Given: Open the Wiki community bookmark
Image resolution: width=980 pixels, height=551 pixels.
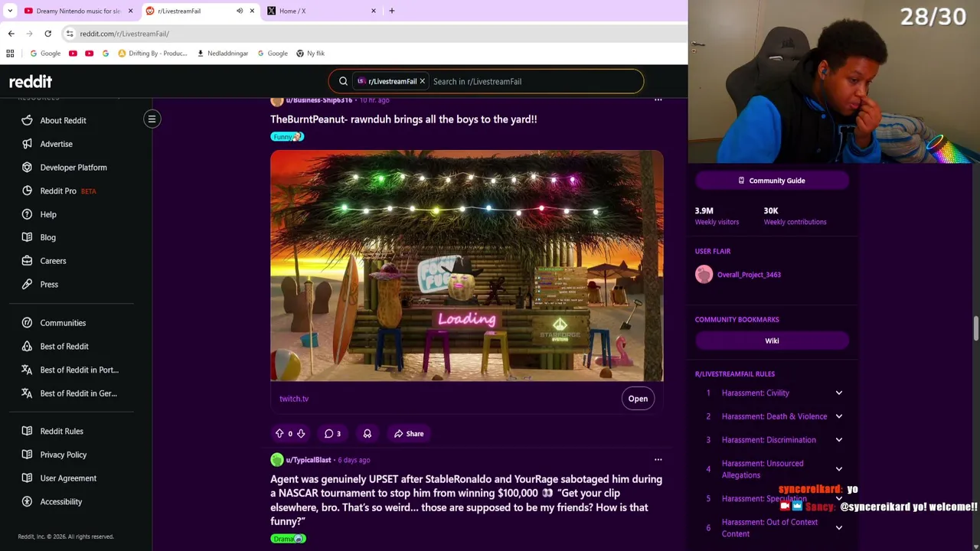Looking at the screenshot, I should click(772, 341).
